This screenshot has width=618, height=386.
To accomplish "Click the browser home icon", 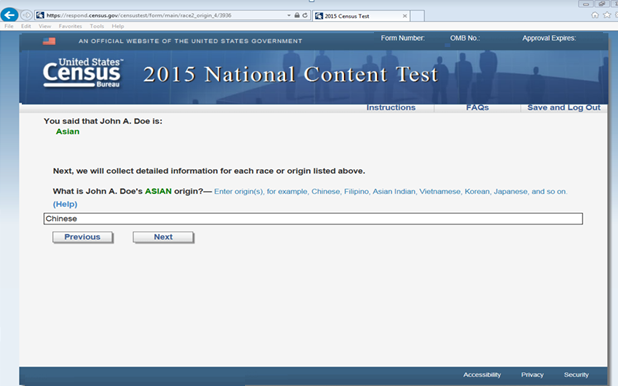I will (x=595, y=15).
